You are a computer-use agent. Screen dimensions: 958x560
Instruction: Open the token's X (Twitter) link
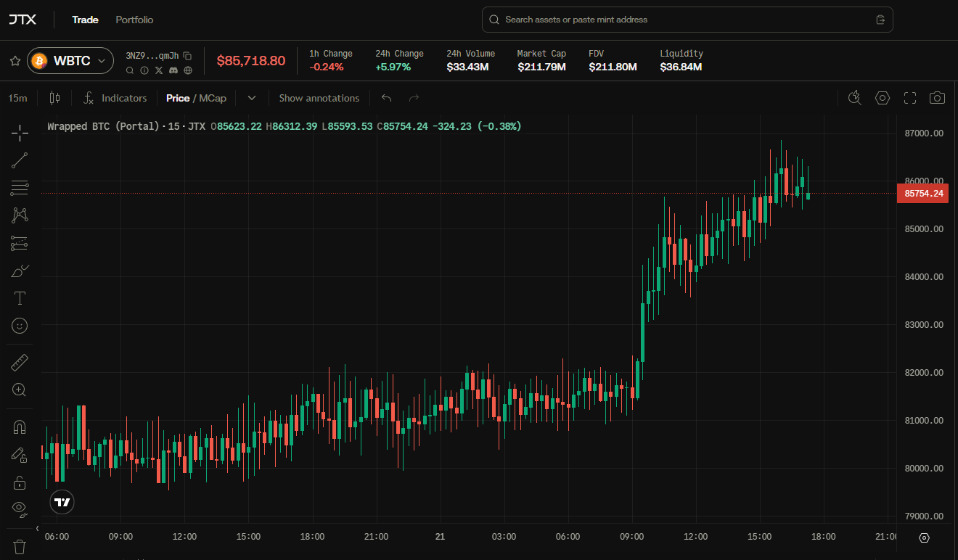(x=159, y=70)
